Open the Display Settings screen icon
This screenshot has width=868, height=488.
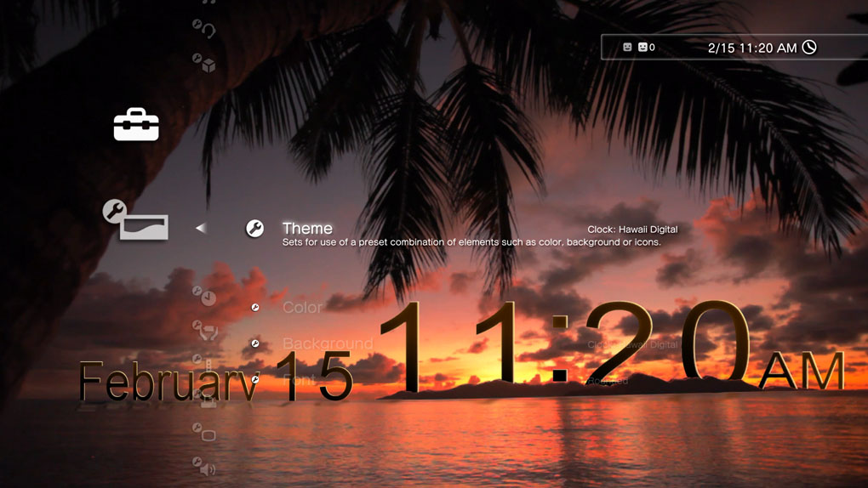204,433
